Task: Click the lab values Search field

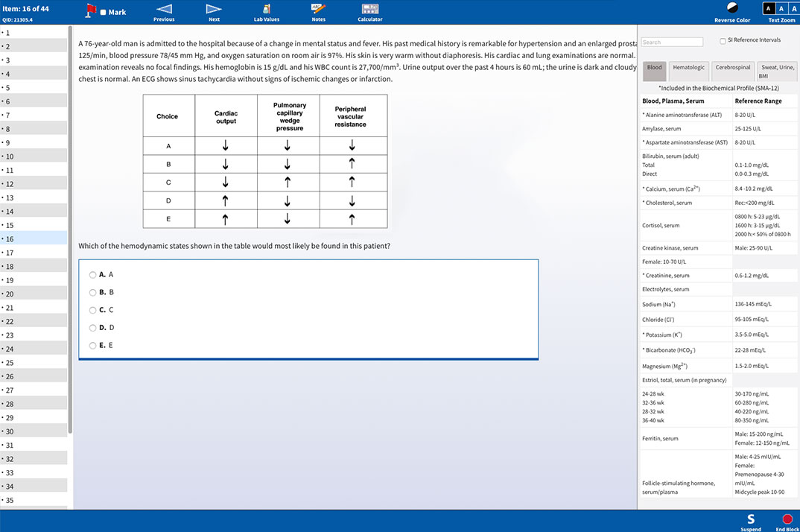Action: 672,42
